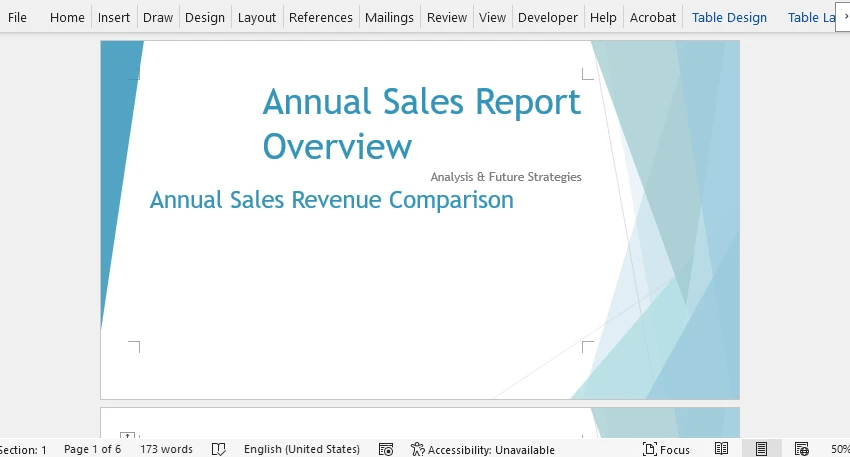Open the Accessibility: Unavailable checker
The image size is (850, 457).
pos(482,449)
